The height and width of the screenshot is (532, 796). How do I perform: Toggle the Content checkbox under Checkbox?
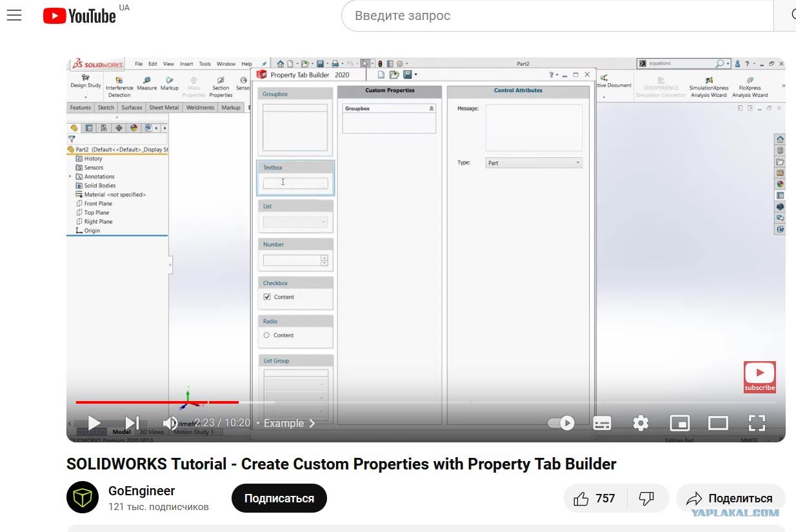[x=267, y=297]
